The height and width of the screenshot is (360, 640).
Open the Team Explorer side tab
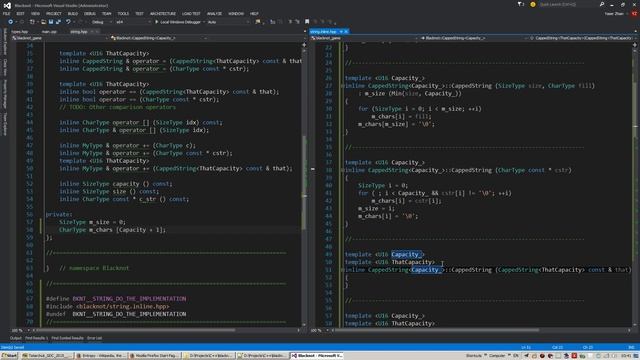(x=5, y=124)
